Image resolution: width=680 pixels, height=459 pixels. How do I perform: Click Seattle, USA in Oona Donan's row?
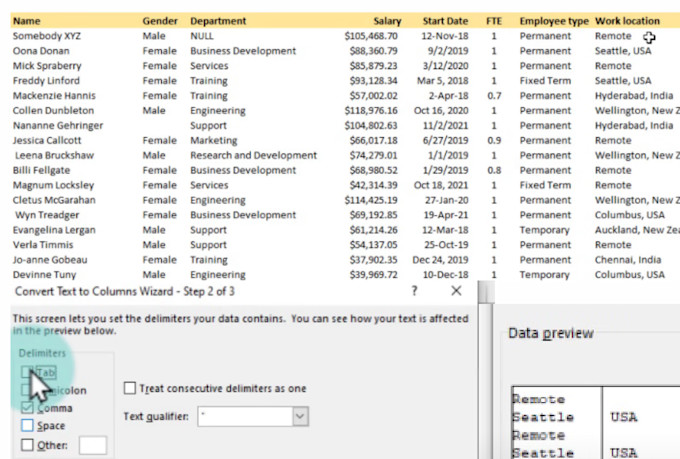[623, 51]
